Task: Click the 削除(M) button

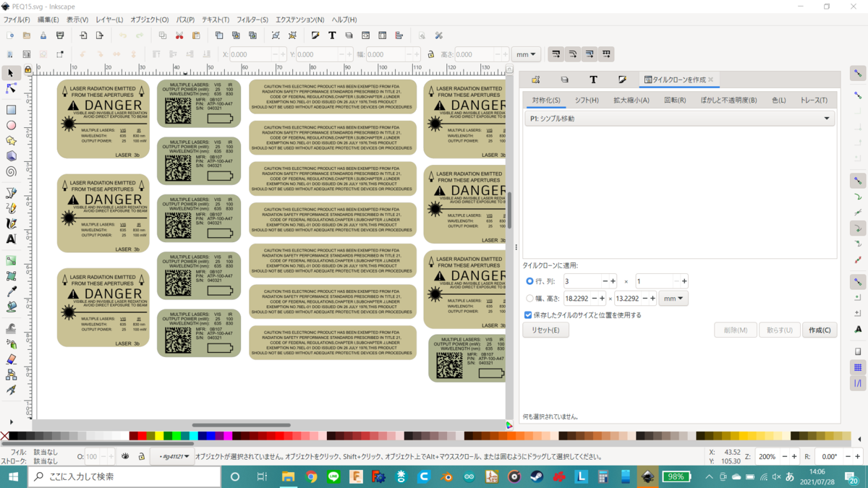Action: click(736, 330)
